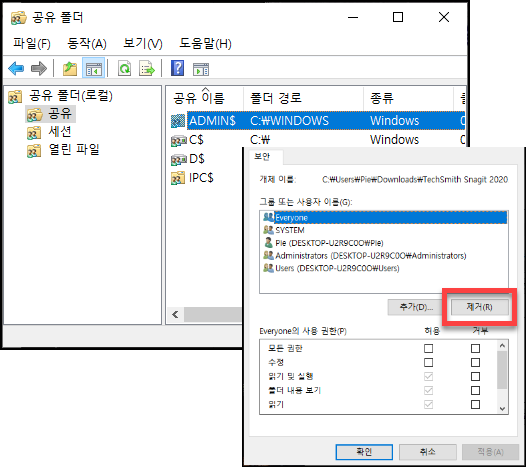Toggle the Show/Hide action pane icon
526x467 pixels.
pyautogui.click(x=201, y=69)
